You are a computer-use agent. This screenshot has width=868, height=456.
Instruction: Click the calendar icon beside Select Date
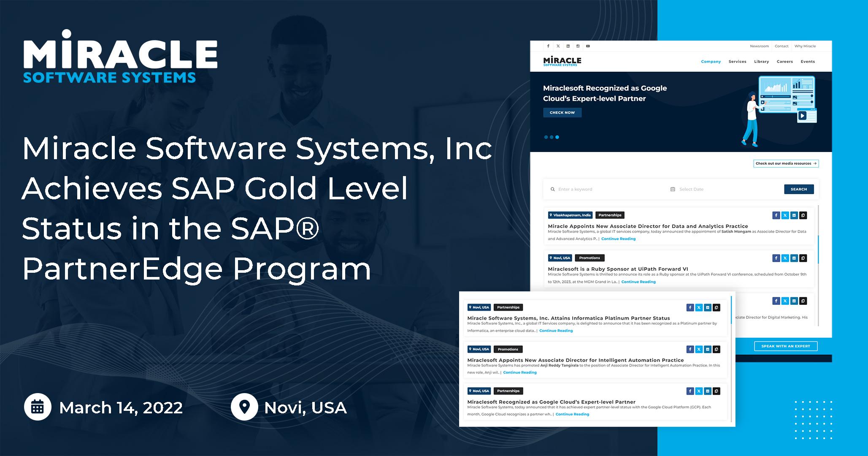[673, 189]
